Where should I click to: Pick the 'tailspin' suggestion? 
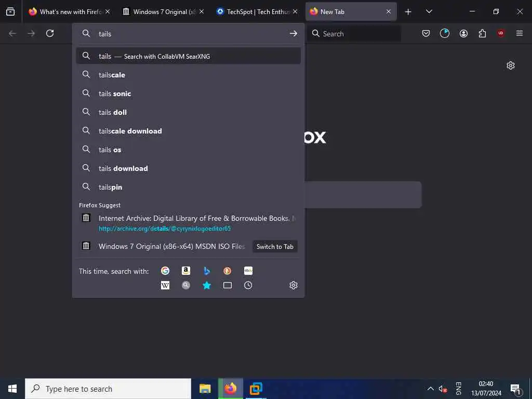coord(188,187)
